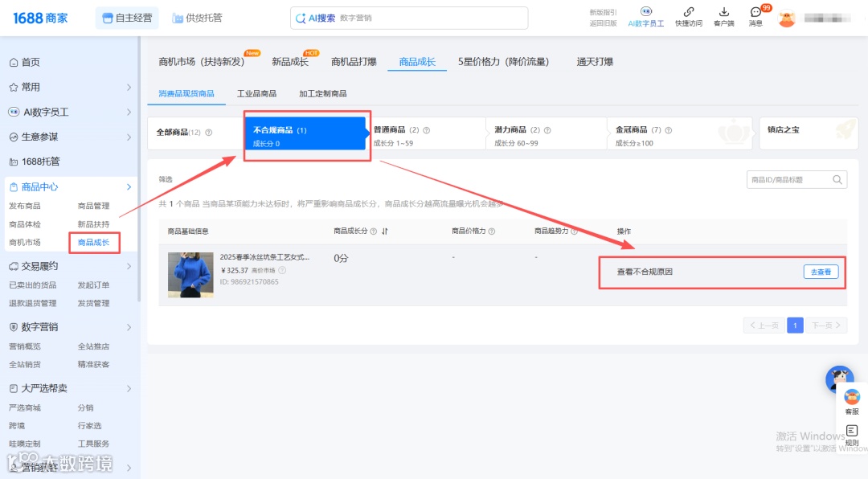Image resolution: width=868 pixels, height=479 pixels.
Task: Select 镇店之宝 filter card
Action: click(x=809, y=133)
